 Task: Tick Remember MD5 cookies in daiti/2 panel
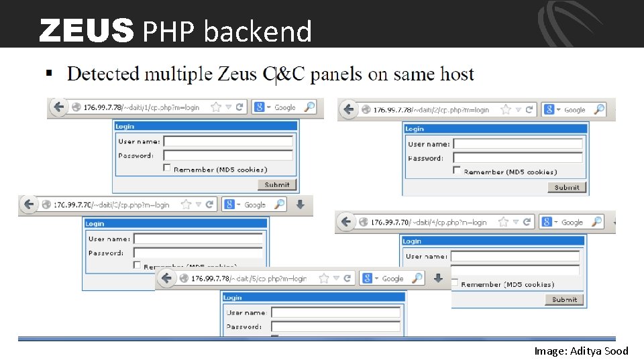[x=456, y=170]
